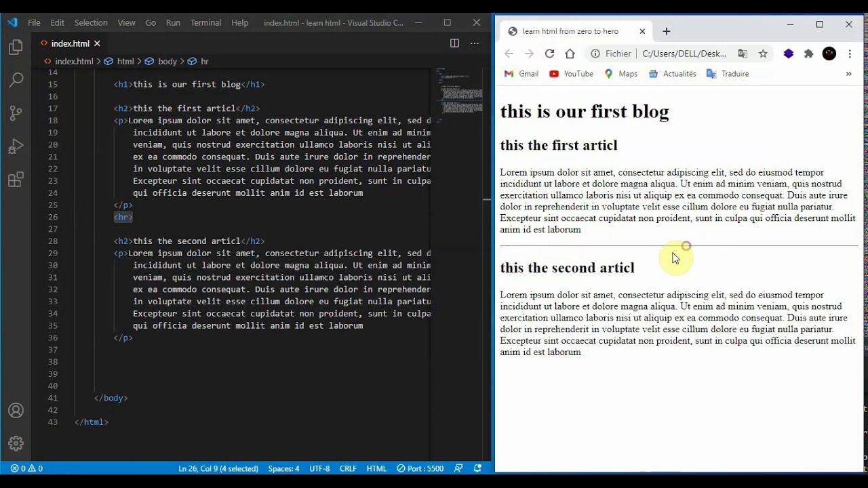The height and width of the screenshot is (488, 868).
Task: Click the Ln 26, Col 9 cursor position
Action: [x=218, y=468]
